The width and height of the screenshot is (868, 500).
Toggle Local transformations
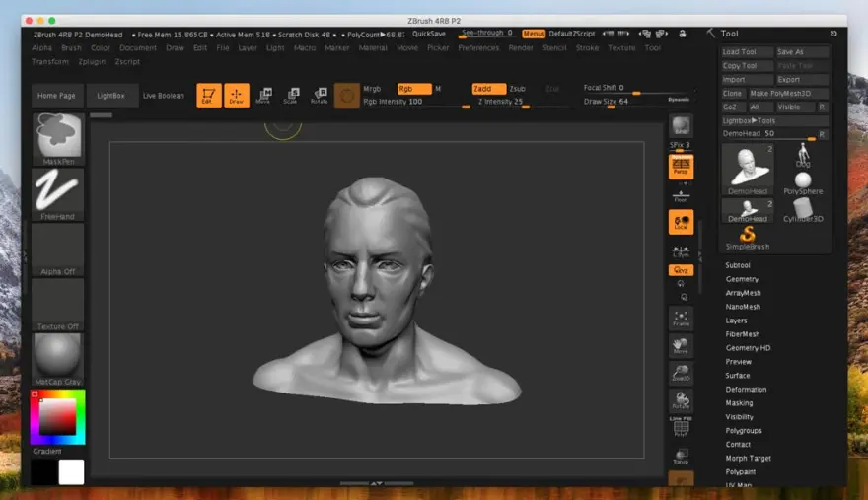click(681, 222)
